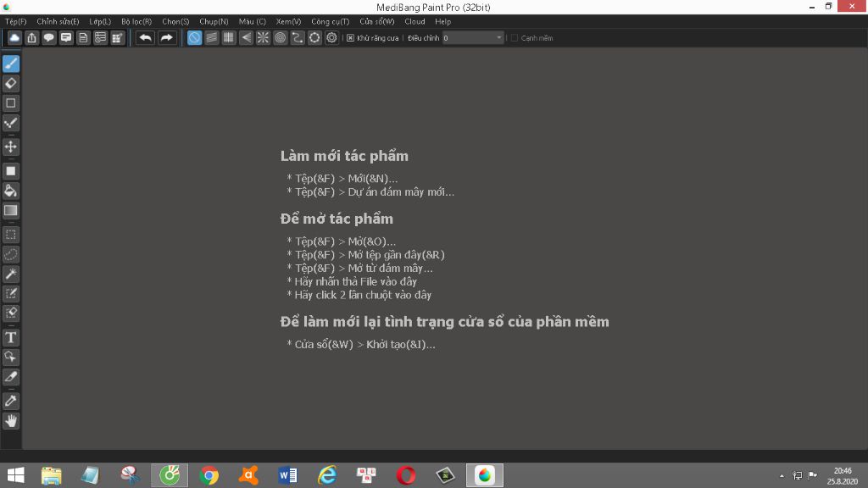Screen dimensions: 868x488
Task: Select the Select Pen tool
Action: click(x=10, y=293)
